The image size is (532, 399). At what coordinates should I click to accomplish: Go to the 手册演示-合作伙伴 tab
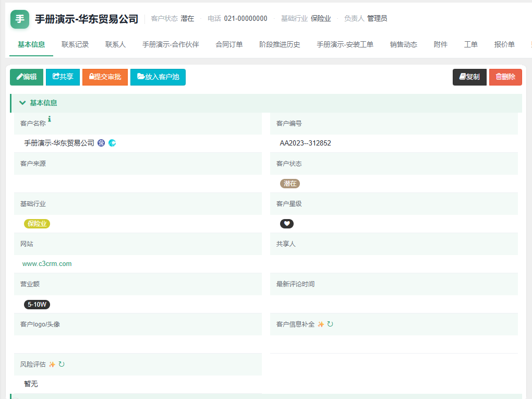[171, 44]
